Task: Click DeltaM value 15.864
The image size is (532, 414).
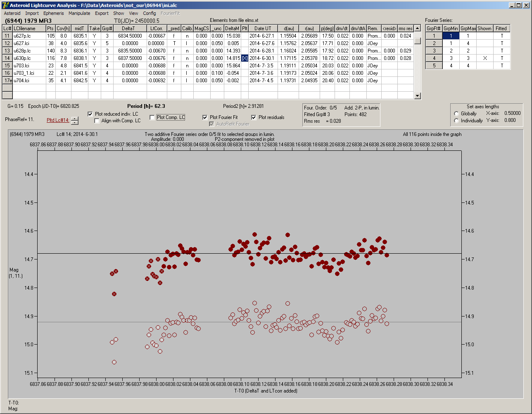Action: (x=233, y=66)
